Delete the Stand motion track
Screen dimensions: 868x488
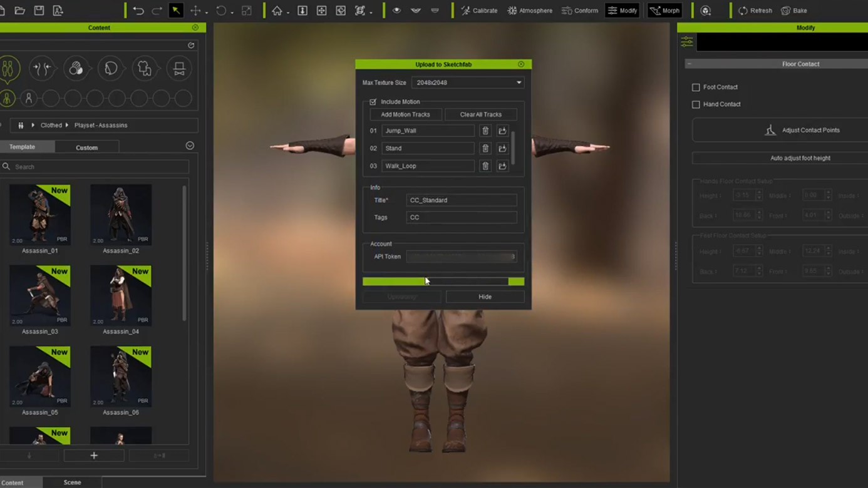[485, 148]
